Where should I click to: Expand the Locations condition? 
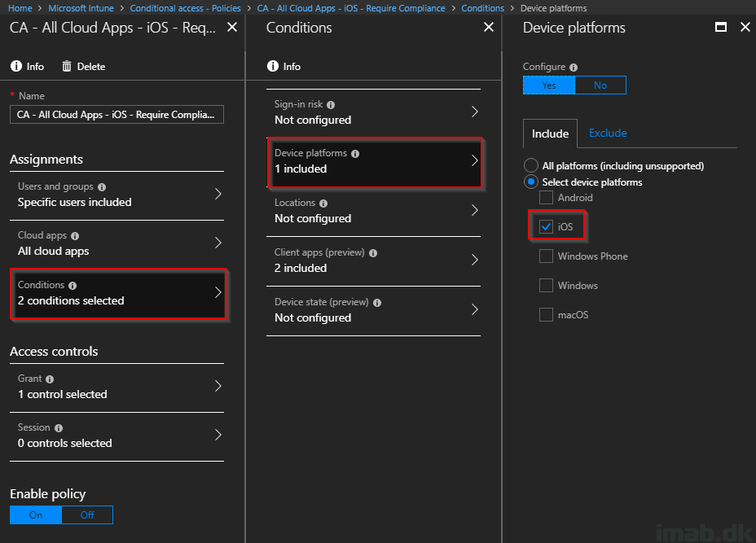pyautogui.click(x=373, y=211)
